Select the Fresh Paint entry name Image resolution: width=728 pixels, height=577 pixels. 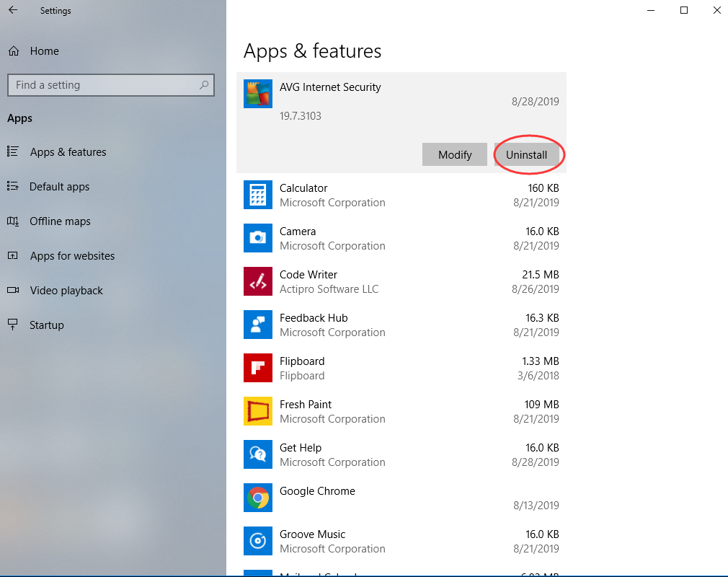point(306,404)
